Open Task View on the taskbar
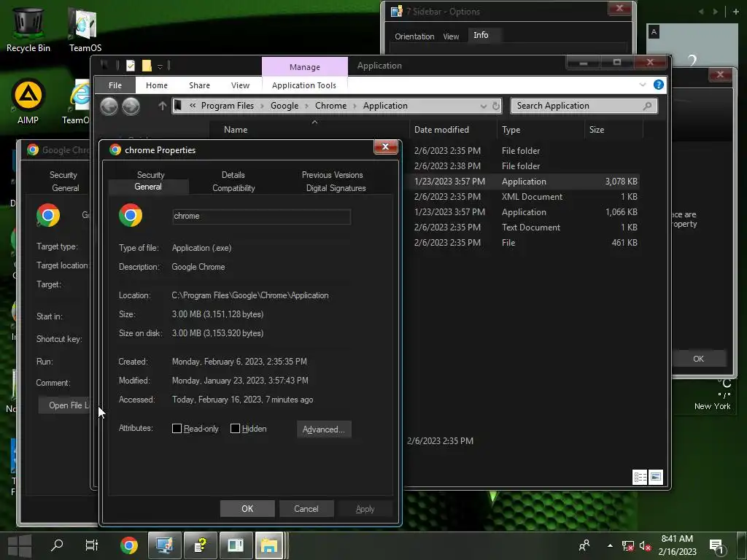The width and height of the screenshot is (747, 560). click(91, 545)
